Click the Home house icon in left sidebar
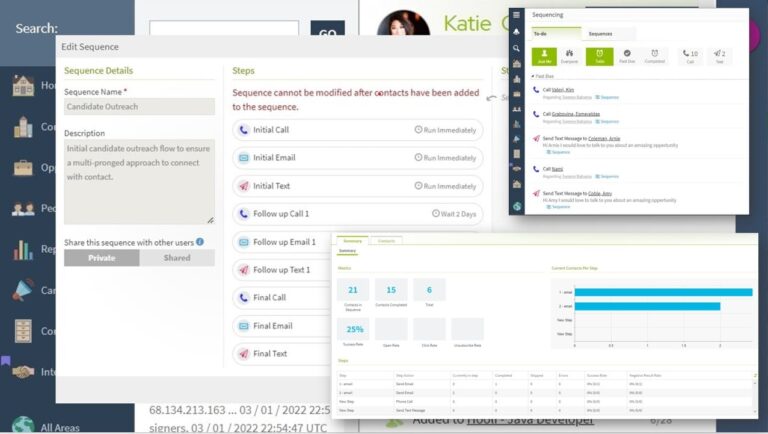 pos(23,86)
